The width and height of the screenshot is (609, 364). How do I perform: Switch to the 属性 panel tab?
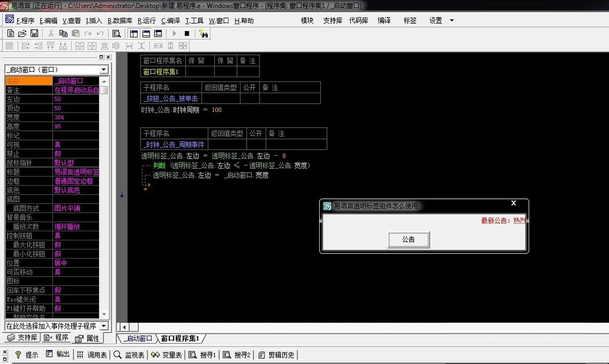(x=87, y=338)
